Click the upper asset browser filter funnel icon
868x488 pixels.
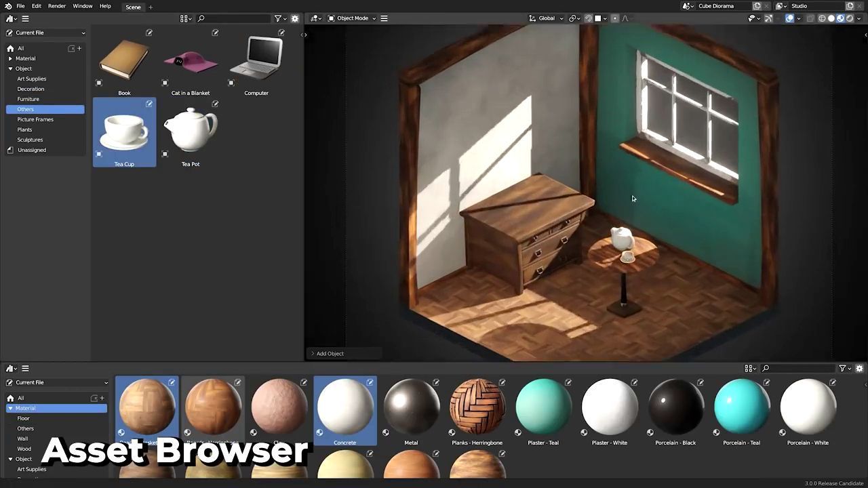278,18
